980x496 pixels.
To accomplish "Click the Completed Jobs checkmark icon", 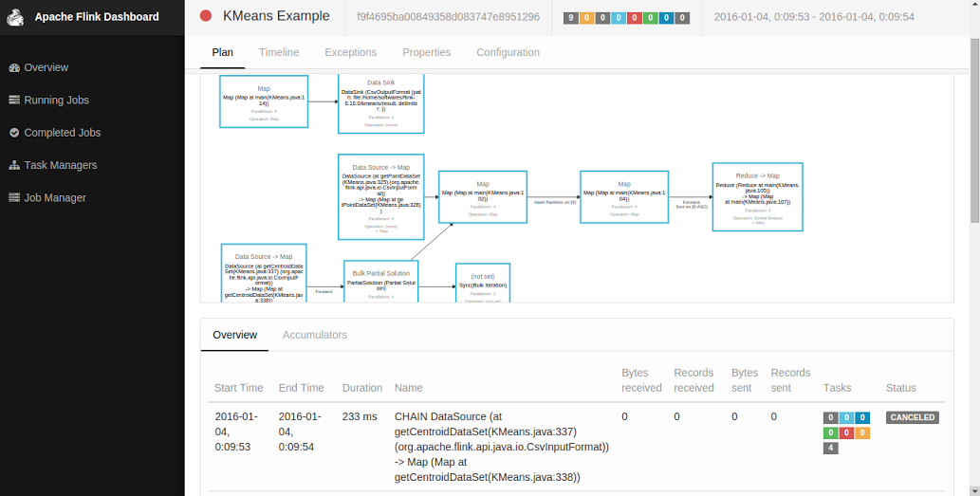I will pyautogui.click(x=14, y=133).
